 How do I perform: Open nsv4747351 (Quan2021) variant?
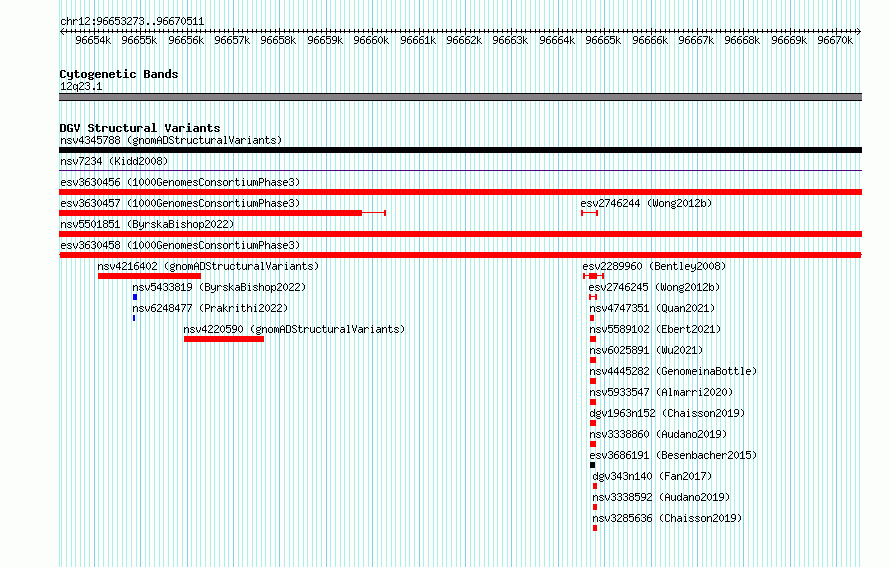point(652,308)
